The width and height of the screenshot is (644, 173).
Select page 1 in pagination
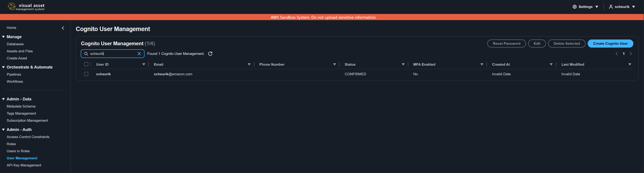[x=624, y=54]
